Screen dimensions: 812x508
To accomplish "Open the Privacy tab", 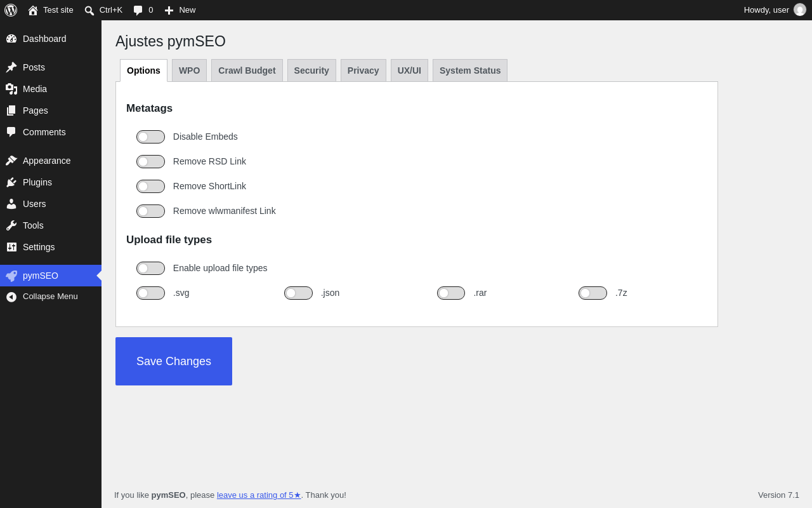I will 363,70.
